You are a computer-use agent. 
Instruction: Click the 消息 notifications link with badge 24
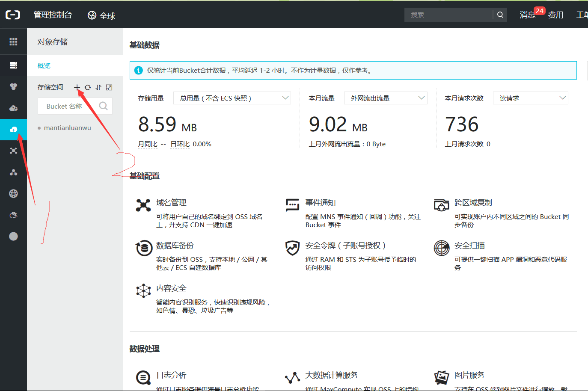pos(526,15)
